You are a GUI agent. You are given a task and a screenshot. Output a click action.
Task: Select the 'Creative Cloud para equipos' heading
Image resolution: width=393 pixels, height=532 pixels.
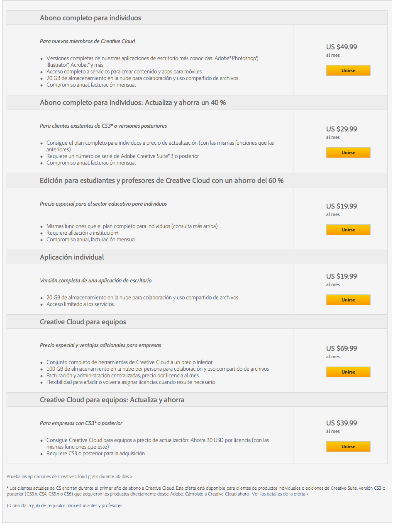tap(83, 322)
